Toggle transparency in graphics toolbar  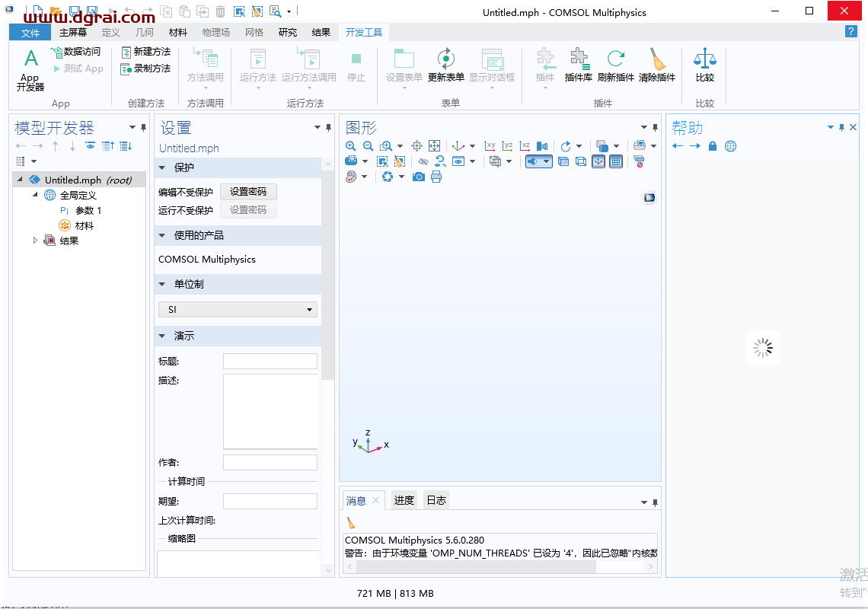(563, 161)
